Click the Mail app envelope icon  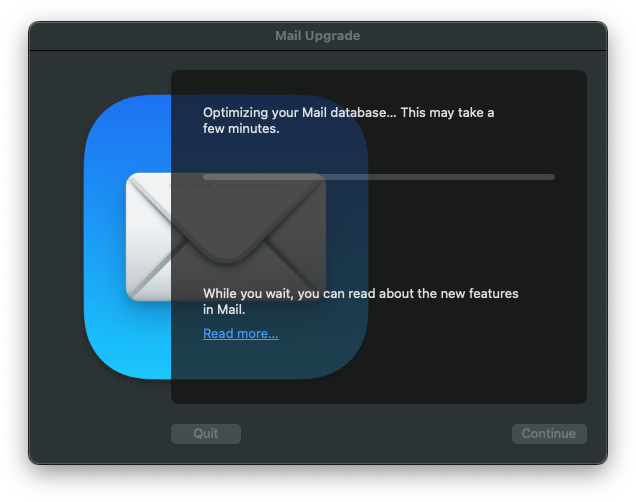point(226,237)
